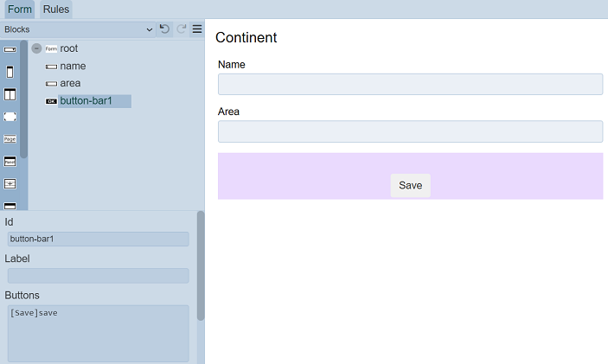Select the button-bar1 tree node
The width and height of the screenshot is (608, 364).
pos(86,101)
